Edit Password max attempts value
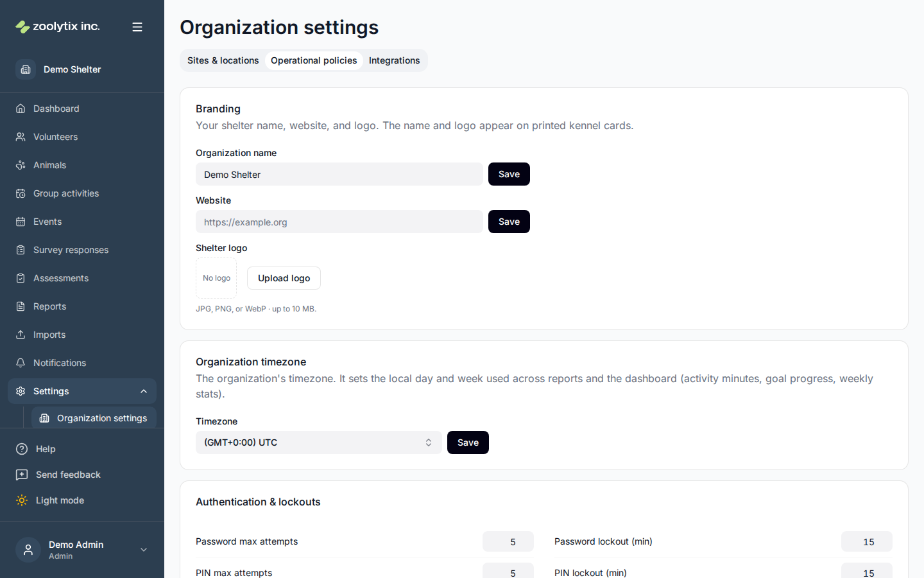This screenshot has height=578, width=924. click(508, 541)
